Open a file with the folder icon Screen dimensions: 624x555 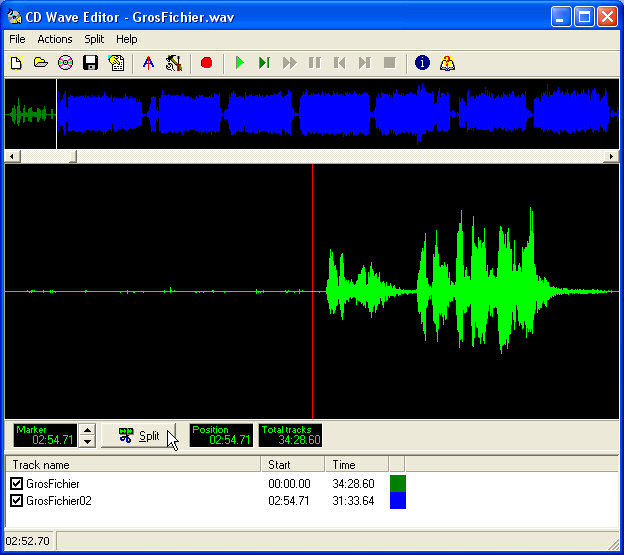tap(41, 63)
